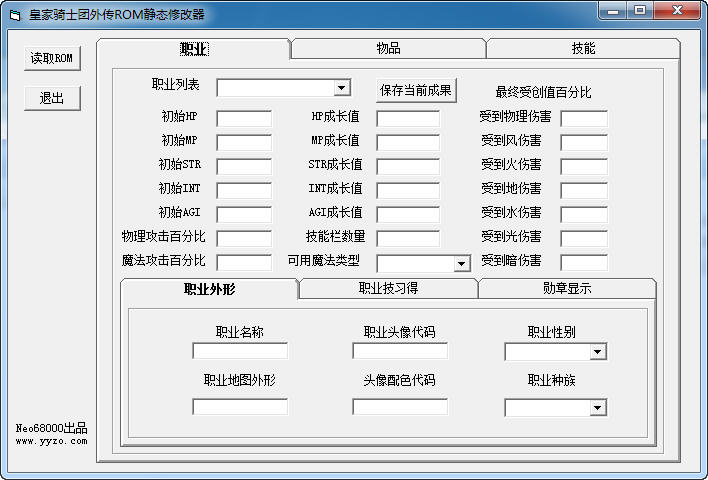Click the 受到水伤害 input field
This screenshot has width=708, height=480.
pyautogui.click(x=584, y=214)
